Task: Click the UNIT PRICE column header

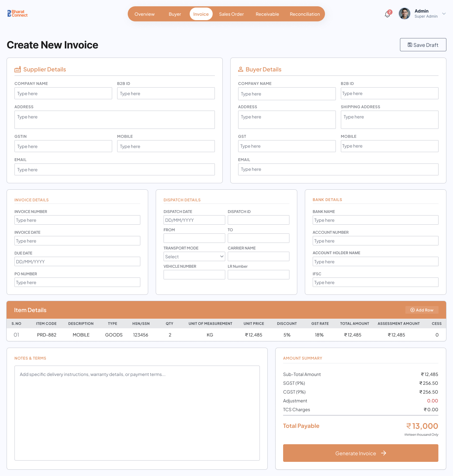Action: coord(254,323)
